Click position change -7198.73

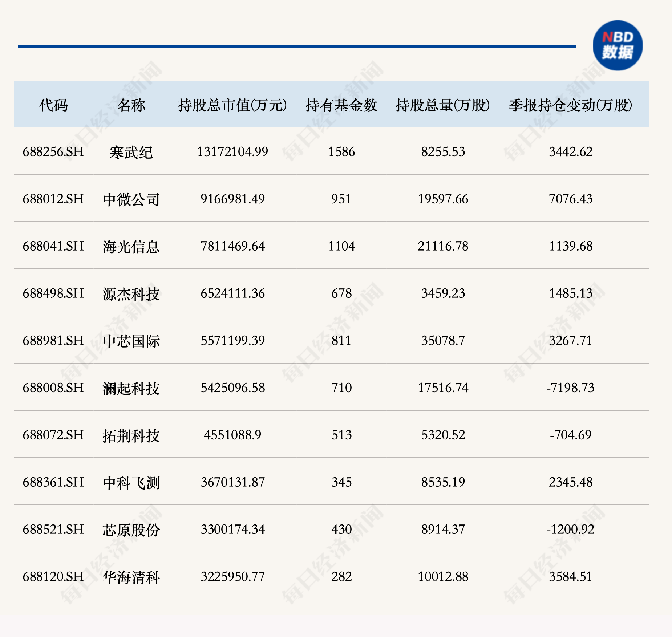click(x=571, y=388)
